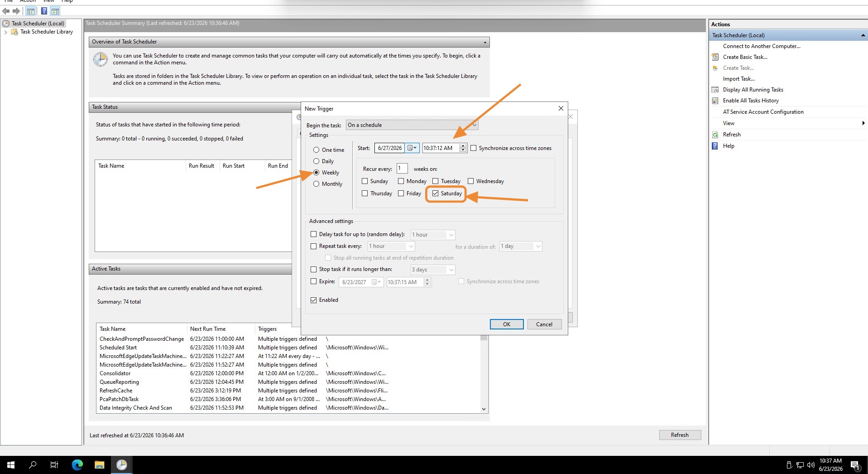Screen dimensions: 868x474
Task: Launch Microsoft Edge from taskbar
Action: pos(77,465)
